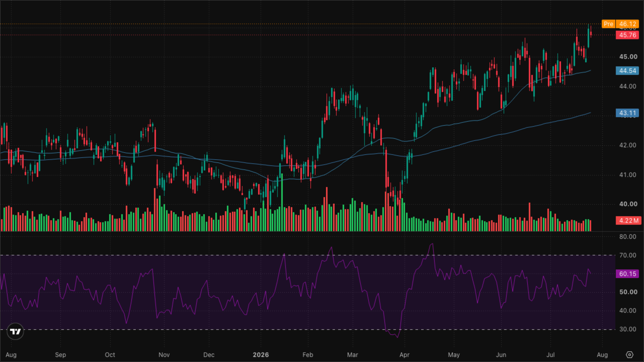Click the 40.00 price axis label
Screen dimensions: 644x362
click(628, 204)
